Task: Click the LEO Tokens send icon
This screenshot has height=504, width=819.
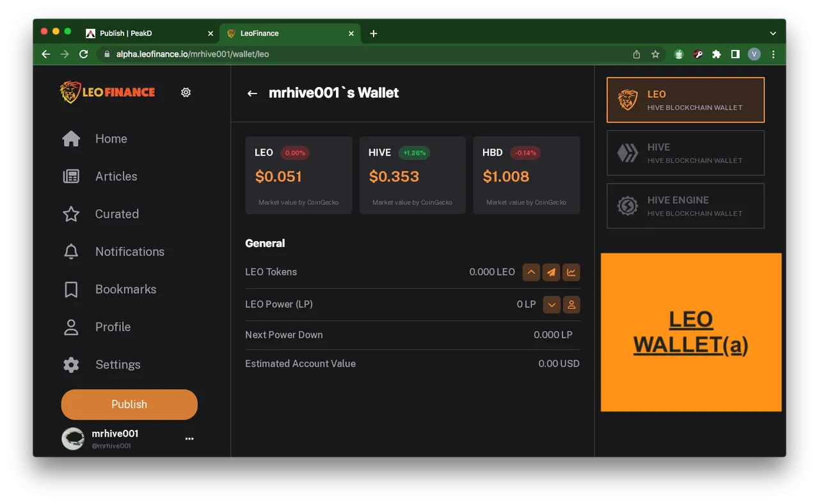Action: click(551, 272)
